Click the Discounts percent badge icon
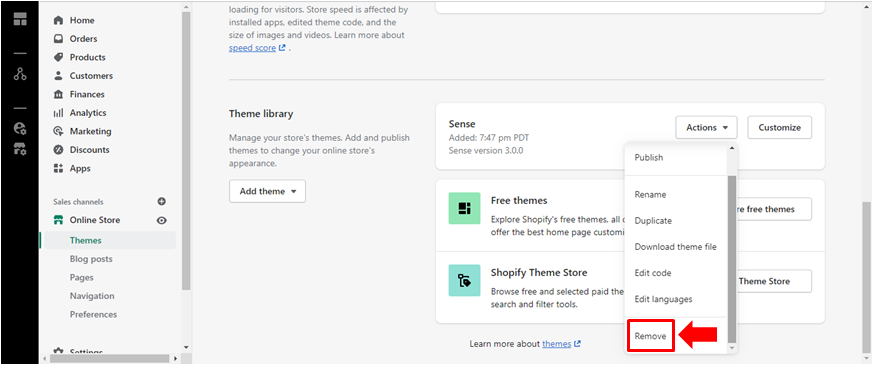The width and height of the screenshot is (873, 367). 58,150
